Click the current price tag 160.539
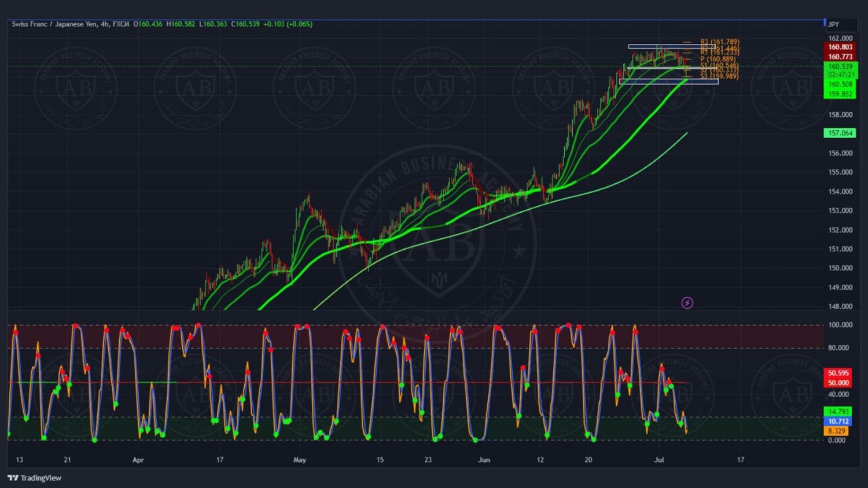 coord(840,66)
